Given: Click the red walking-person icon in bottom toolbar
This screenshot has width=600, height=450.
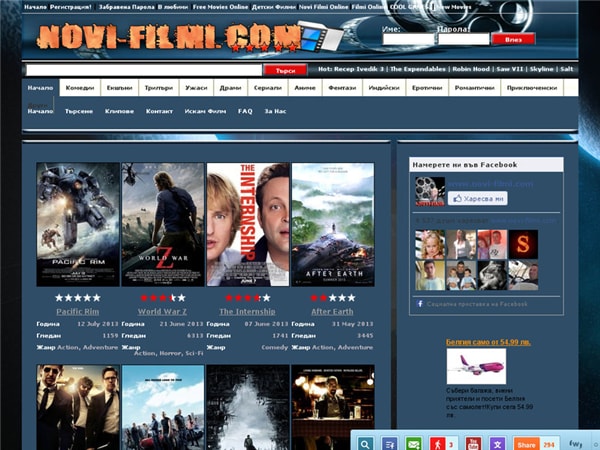Looking at the screenshot, I should (x=438, y=444).
